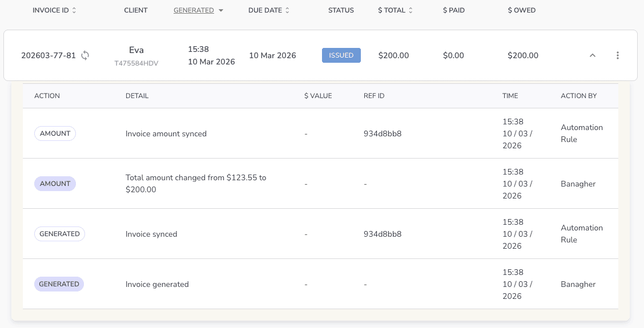Click the invoice number 202603-77-81
Image resolution: width=644 pixels, height=328 pixels.
(49, 55)
